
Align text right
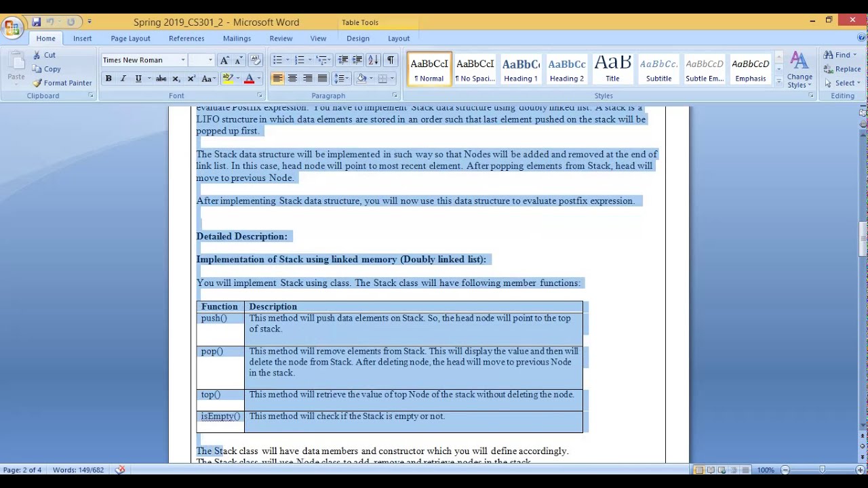[307, 79]
